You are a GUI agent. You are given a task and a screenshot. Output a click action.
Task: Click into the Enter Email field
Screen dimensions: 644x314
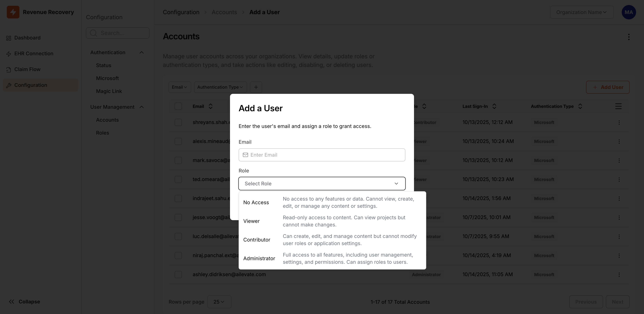(325, 155)
